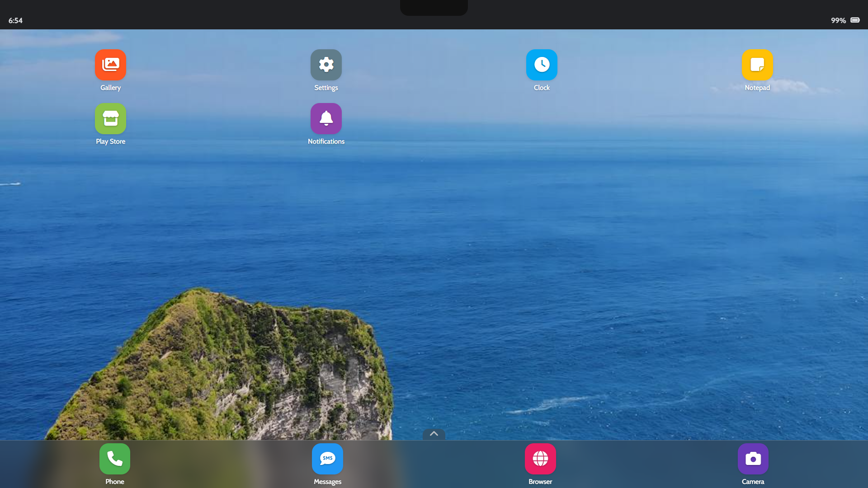Open the Notifications app

326,118
